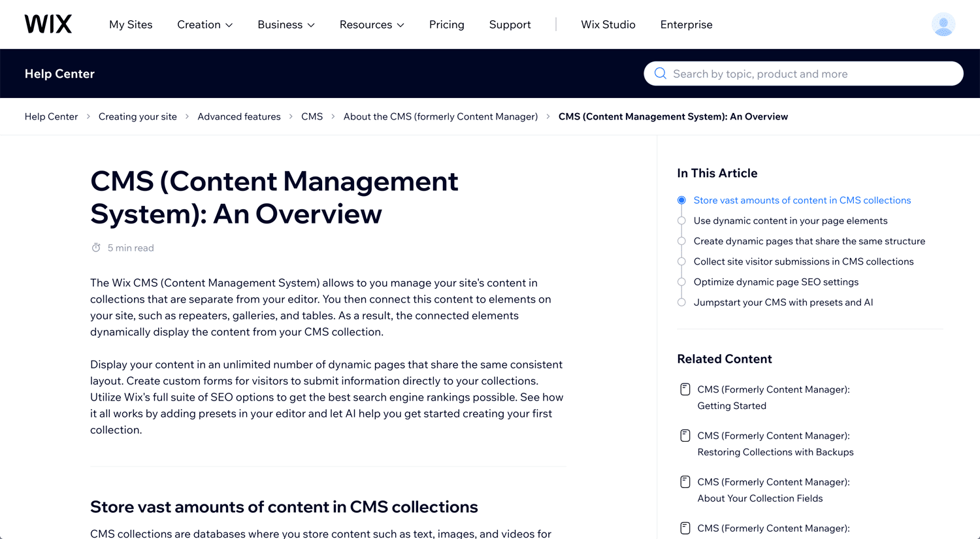Open the Pricing page
This screenshot has width=980, height=539.
tap(447, 24)
